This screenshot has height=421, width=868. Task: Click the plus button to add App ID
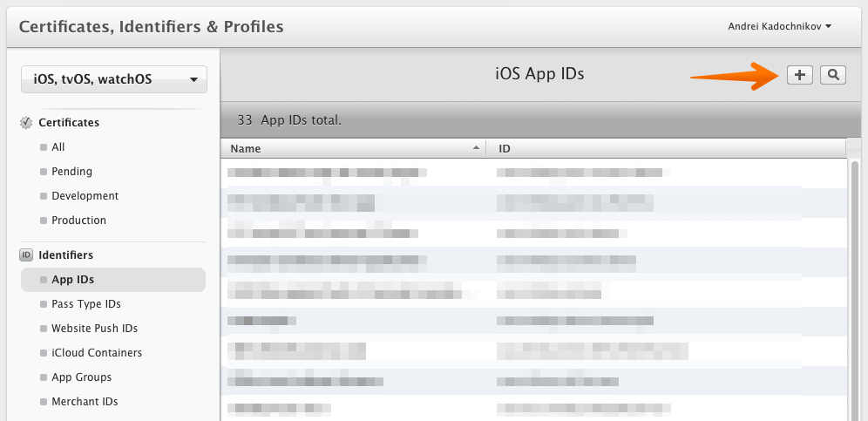coord(799,75)
